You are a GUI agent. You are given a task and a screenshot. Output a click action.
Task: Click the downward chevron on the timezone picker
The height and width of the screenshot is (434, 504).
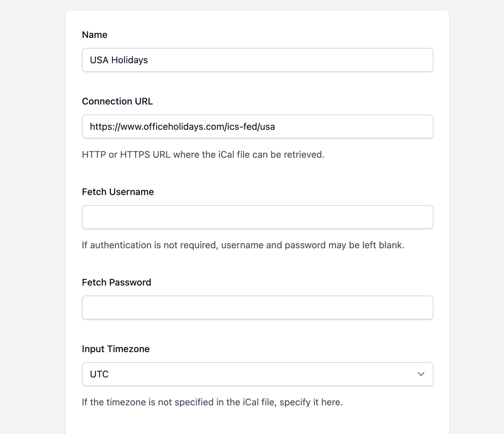(x=421, y=374)
